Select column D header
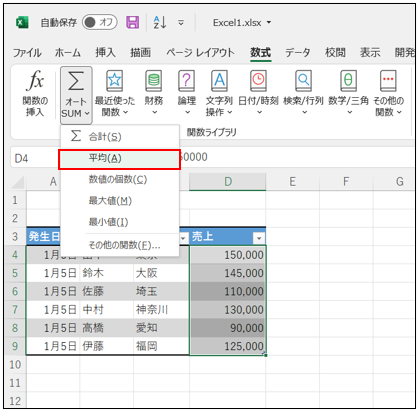The width and height of the screenshot is (417, 411). [x=228, y=182]
